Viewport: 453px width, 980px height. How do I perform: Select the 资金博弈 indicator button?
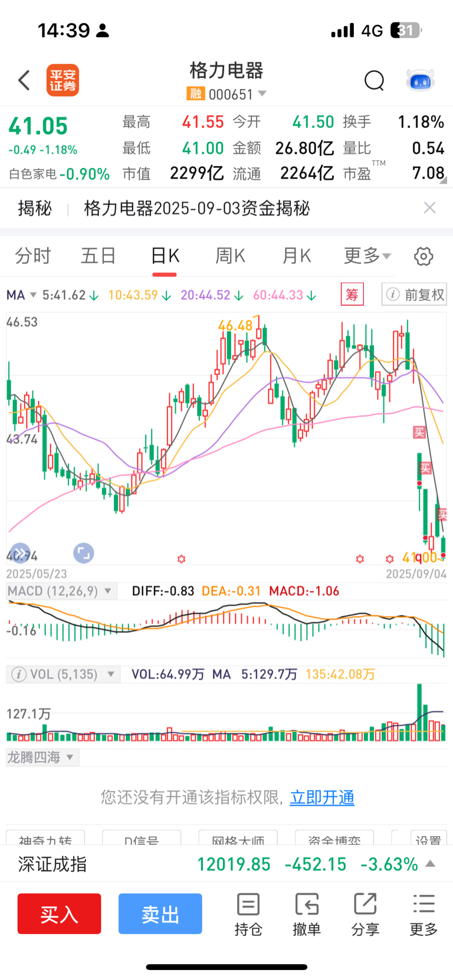(334, 839)
